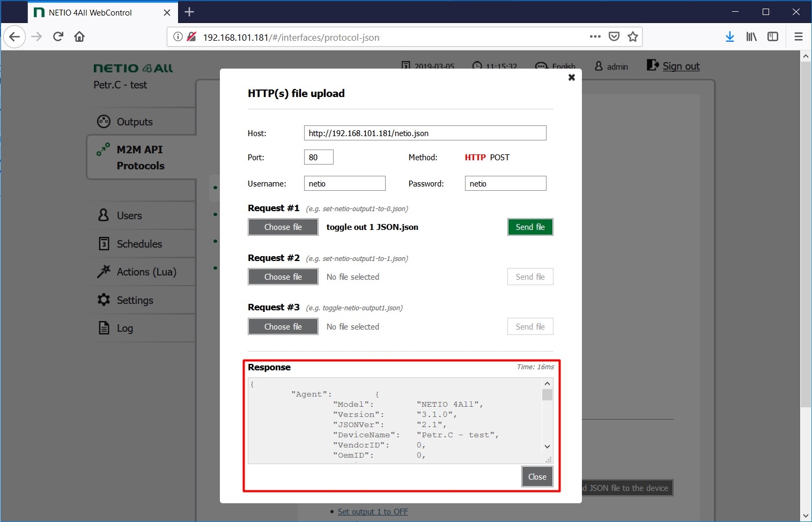Choose file for Request #2

[x=283, y=277]
